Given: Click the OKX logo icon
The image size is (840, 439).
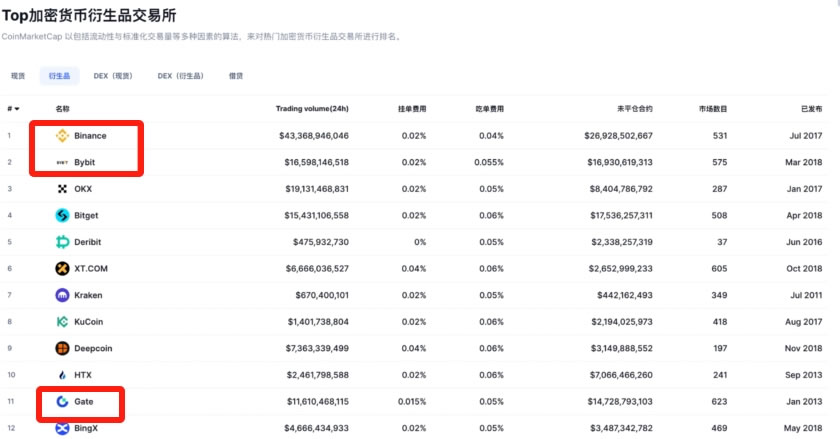Looking at the screenshot, I should pyautogui.click(x=61, y=188).
